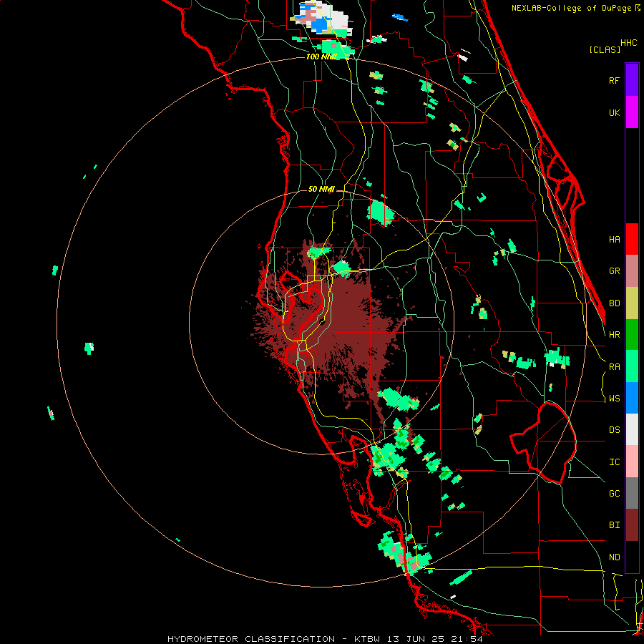Click the IC light pink legend swatch

[632, 462]
